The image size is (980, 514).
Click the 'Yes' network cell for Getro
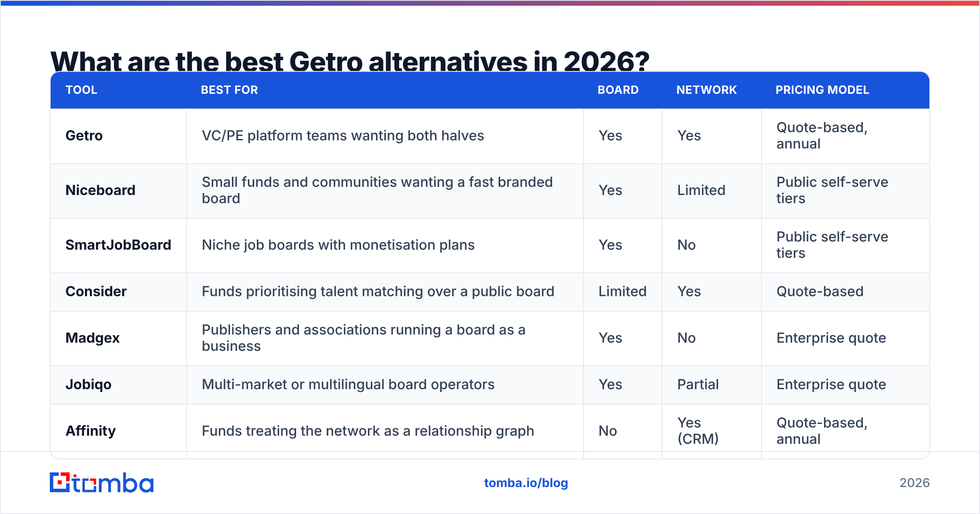689,135
